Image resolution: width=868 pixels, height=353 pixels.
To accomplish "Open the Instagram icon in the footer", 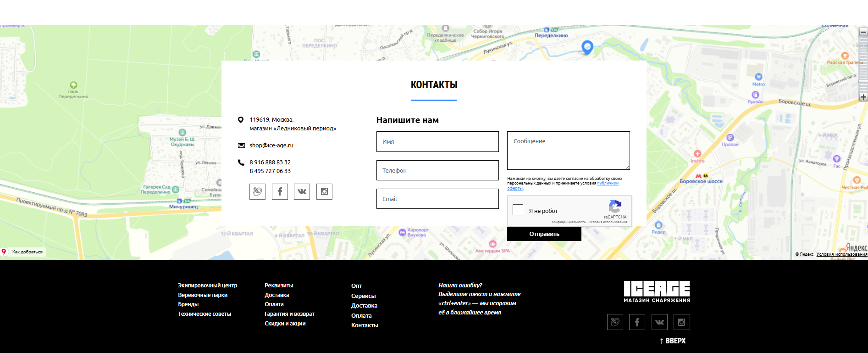I will point(682,322).
